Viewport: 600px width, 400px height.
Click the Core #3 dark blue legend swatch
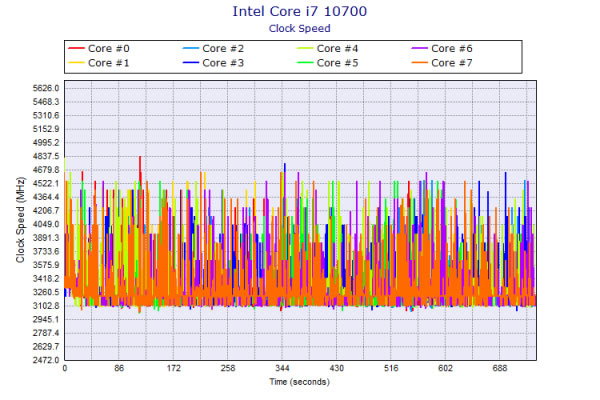[191, 63]
